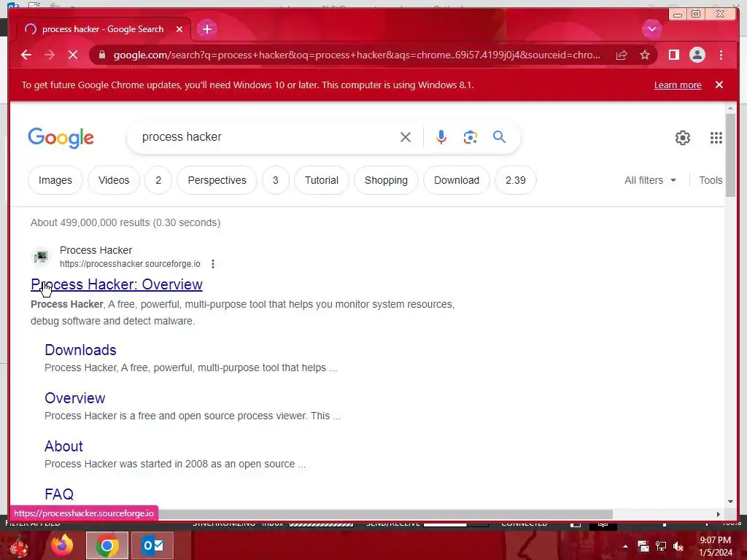Close the process hacker search tab
Image resolution: width=747 pixels, height=560 pixels.
(179, 29)
